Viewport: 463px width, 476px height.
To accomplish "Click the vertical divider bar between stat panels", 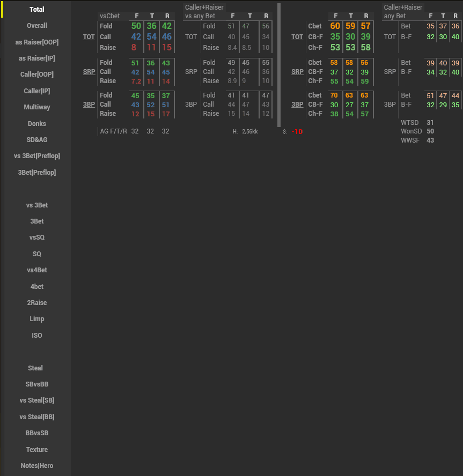I will click(x=279, y=64).
